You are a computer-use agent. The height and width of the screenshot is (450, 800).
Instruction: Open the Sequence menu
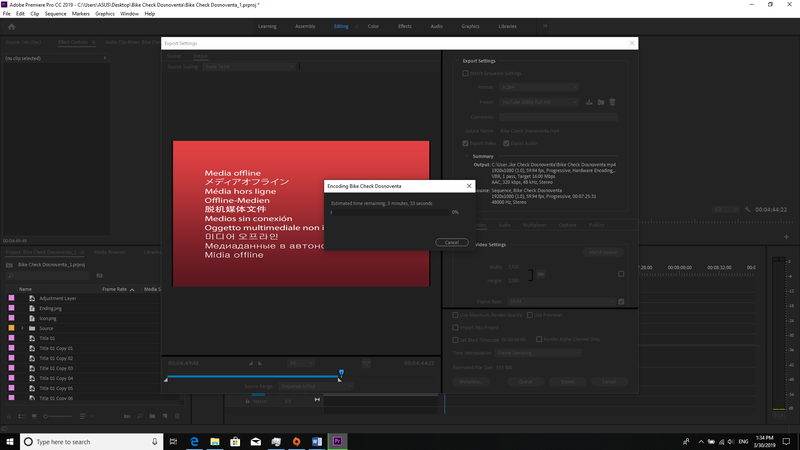pyautogui.click(x=55, y=14)
